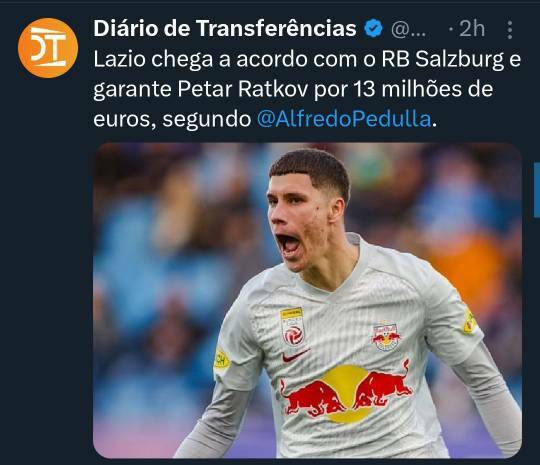Click the Austrian Bundesliga badge on the shirt
This screenshot has height=465, width=540.
[292, 327]
